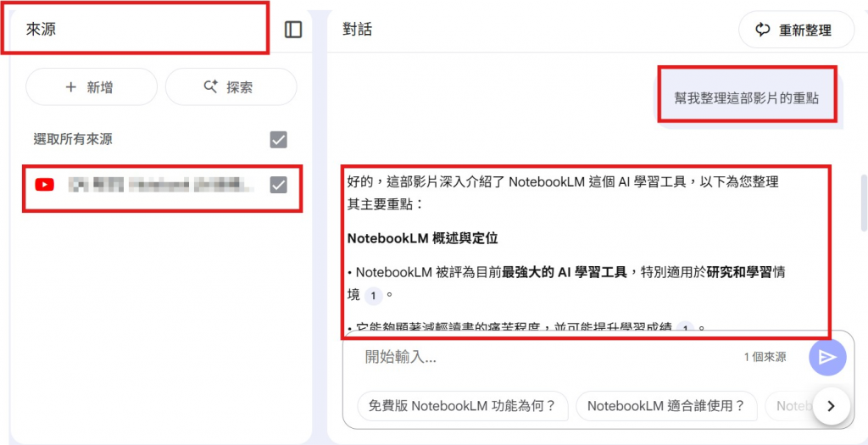Click the heading NotebookLM 概述與定位

click(x=423, y=238)
